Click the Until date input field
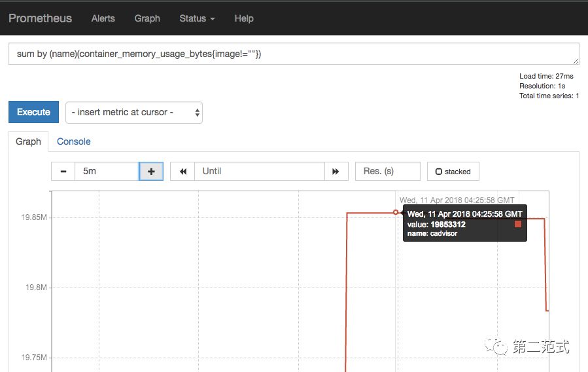Viewport: 588px width, 372px height. [260, 172]
